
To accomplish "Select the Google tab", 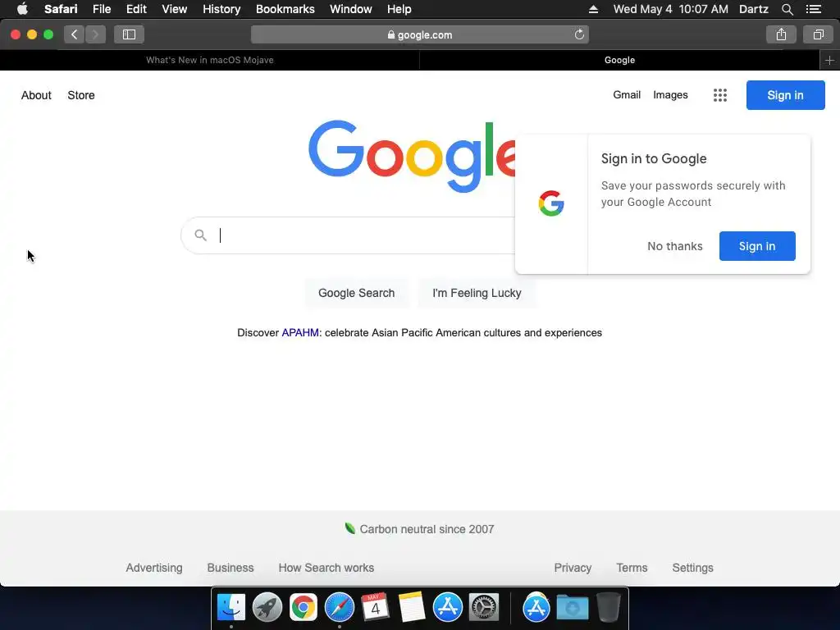I will point(620,60).
